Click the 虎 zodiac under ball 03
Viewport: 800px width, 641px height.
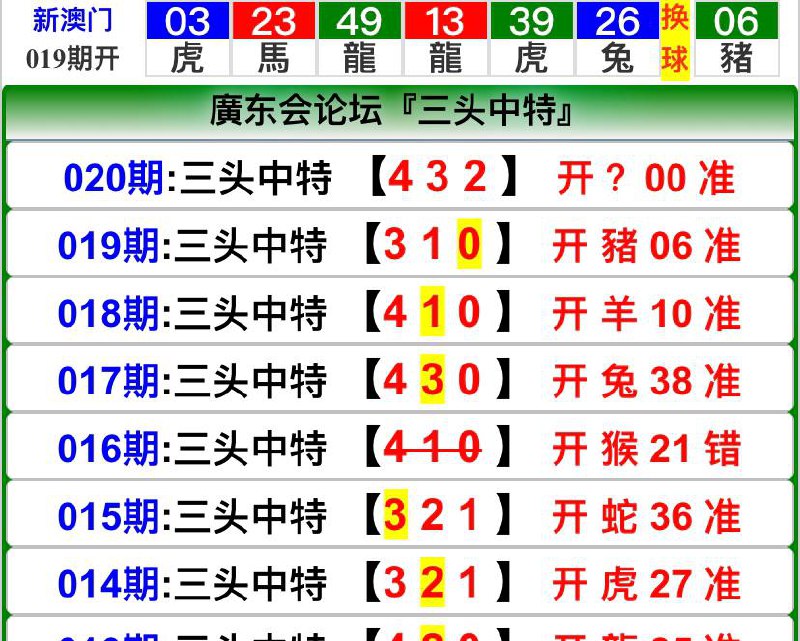click(x=187, y=58)
